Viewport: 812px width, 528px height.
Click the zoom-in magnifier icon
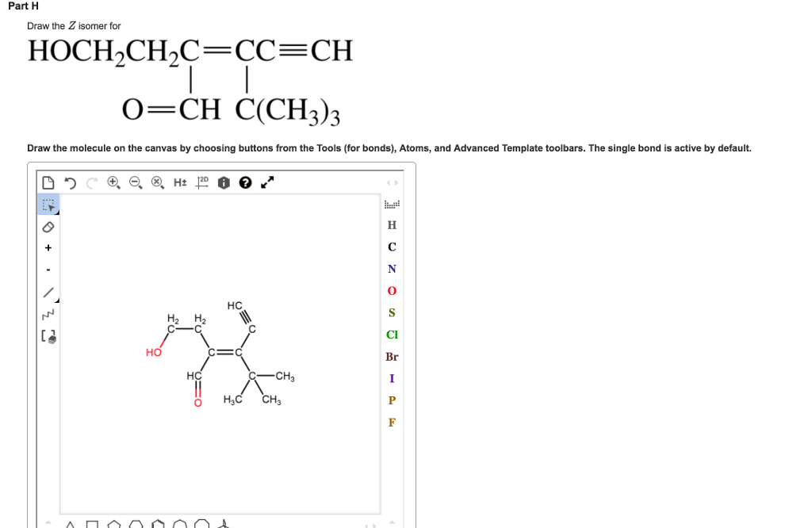113,182
